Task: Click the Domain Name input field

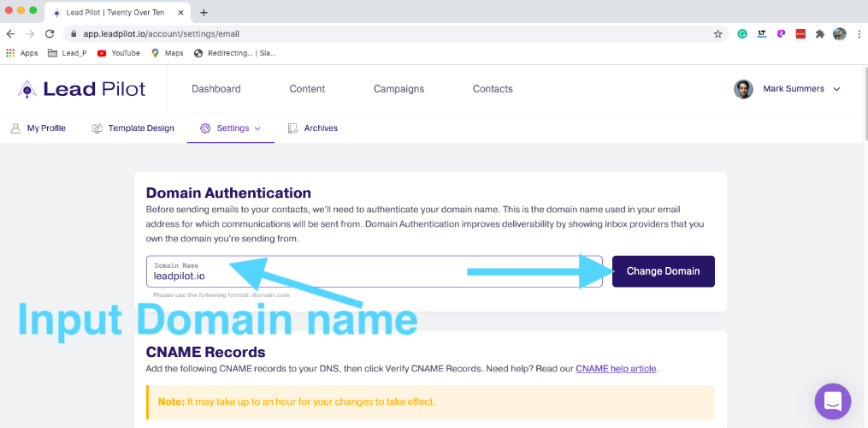Action: (375, 271)
